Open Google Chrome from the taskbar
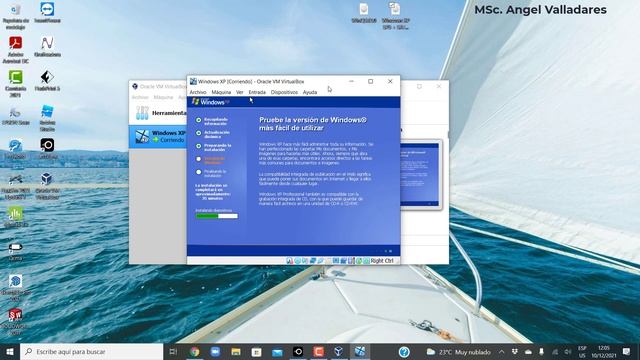The width and height of the screenshot is (640, 360). [x=195, y=351]
